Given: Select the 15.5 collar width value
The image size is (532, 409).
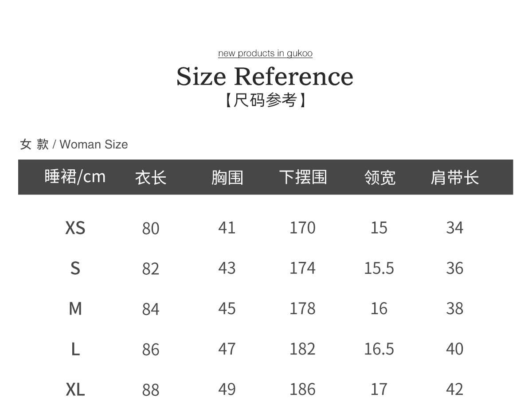Looking at the screenshot, I should [379, 268].
